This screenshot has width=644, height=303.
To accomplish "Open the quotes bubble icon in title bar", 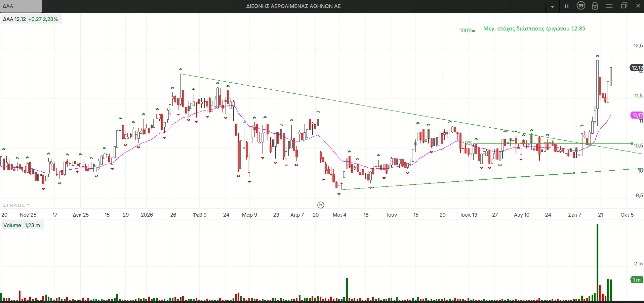I will click(581, 6).
